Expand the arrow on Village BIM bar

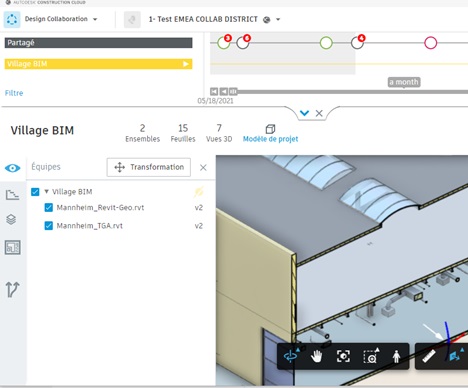point(186,64)
